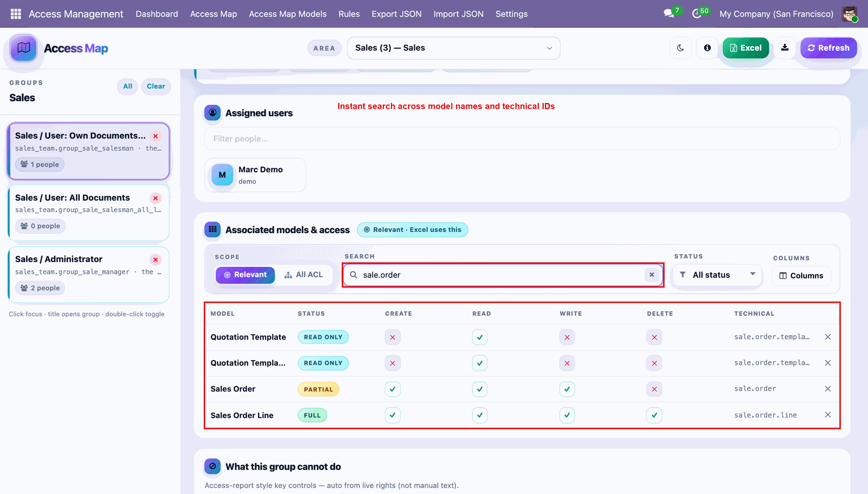Screen dimensions: 868x494
Task: Toggle write access for second Quotation Templa... row
Action: point(567,363)
